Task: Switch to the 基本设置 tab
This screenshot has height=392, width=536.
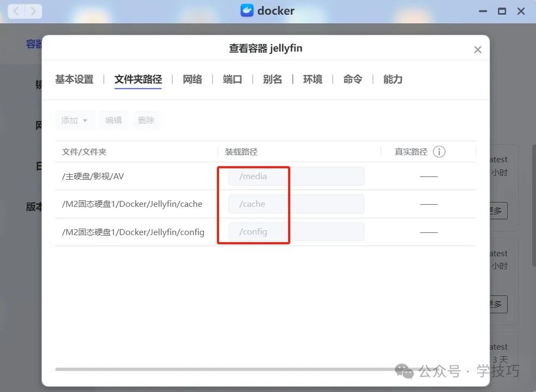Action: click(73, 79)
